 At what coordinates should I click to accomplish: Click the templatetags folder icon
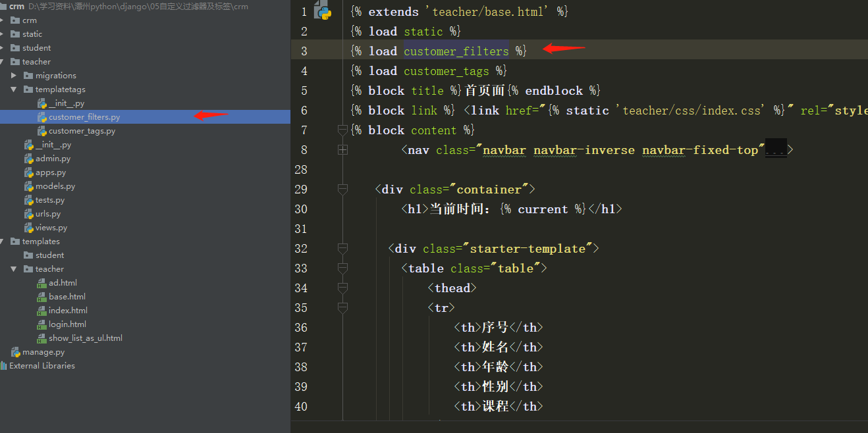28,89
